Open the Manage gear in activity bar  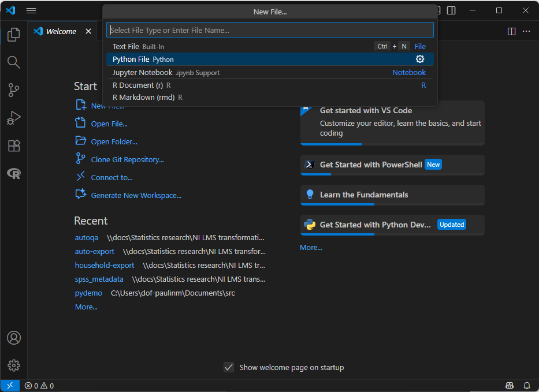(14, 365)
